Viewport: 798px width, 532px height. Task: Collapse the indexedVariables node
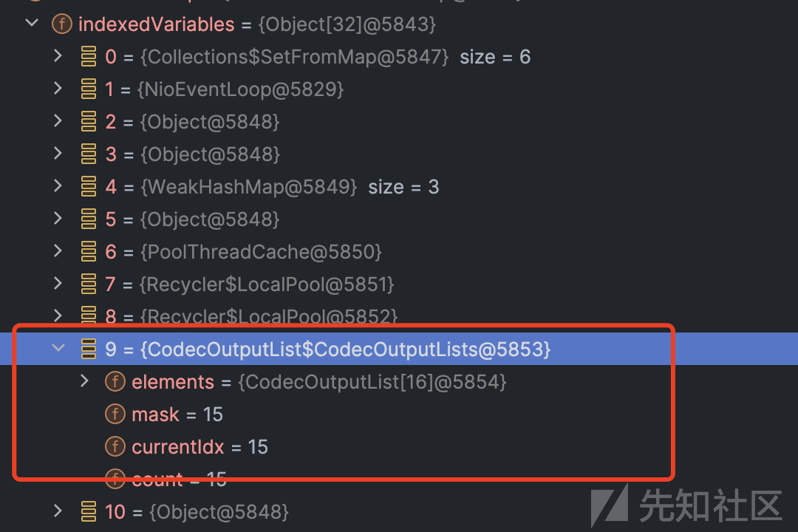click(x=32, y=24)
